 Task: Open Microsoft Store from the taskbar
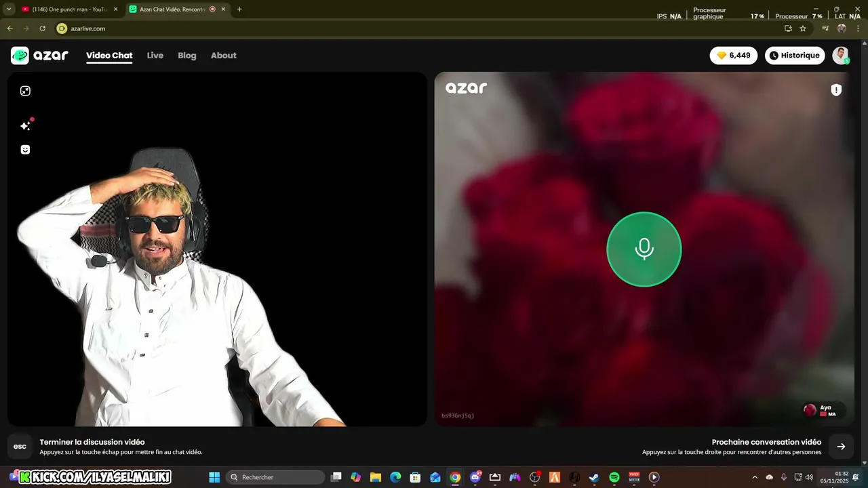click(x=415, y=477)
